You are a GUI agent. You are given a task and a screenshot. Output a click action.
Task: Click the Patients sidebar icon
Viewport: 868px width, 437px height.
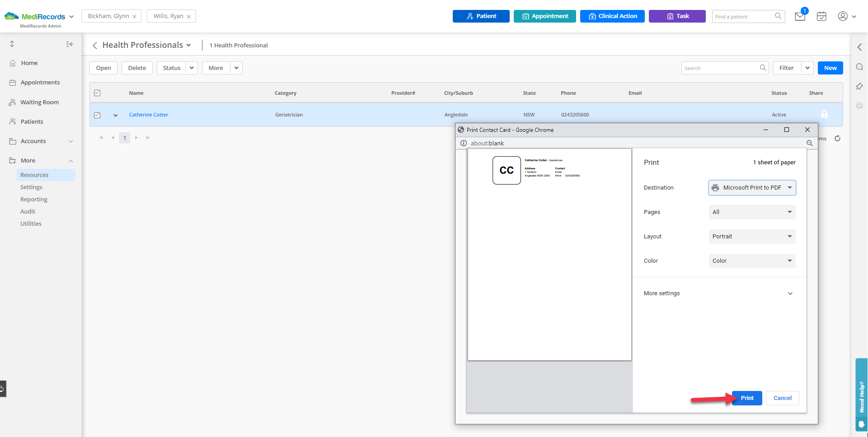pos(13,122)
